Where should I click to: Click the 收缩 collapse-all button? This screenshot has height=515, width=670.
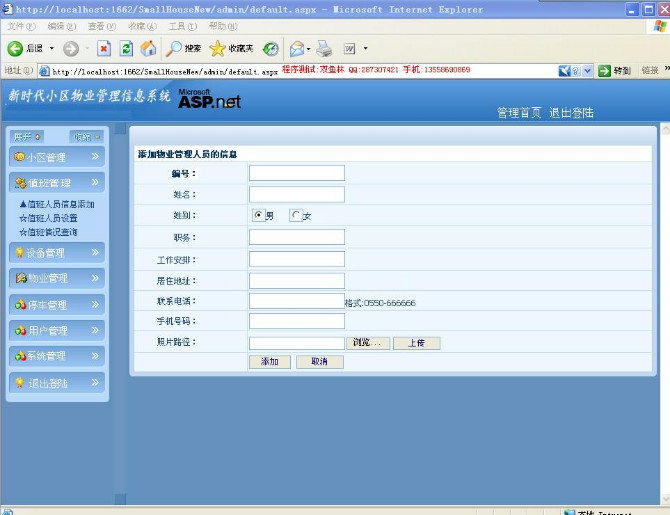pyautogui.click(x=87, y=137)
